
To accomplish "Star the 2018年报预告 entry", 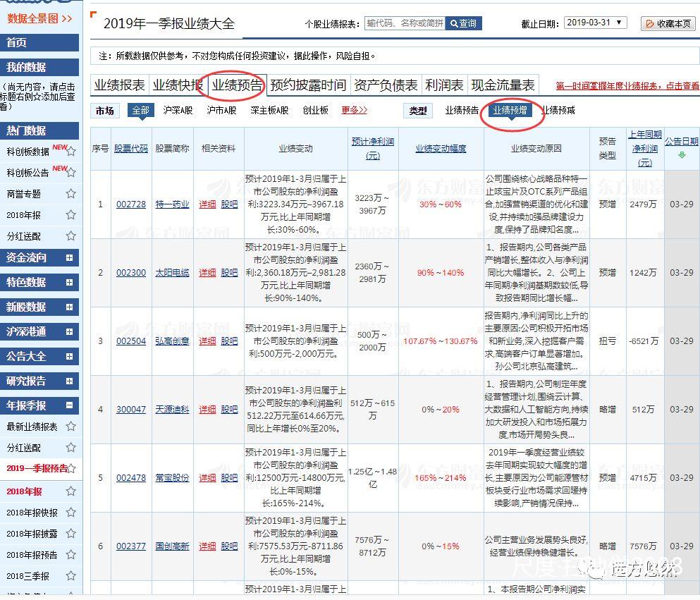I will 71,554.
